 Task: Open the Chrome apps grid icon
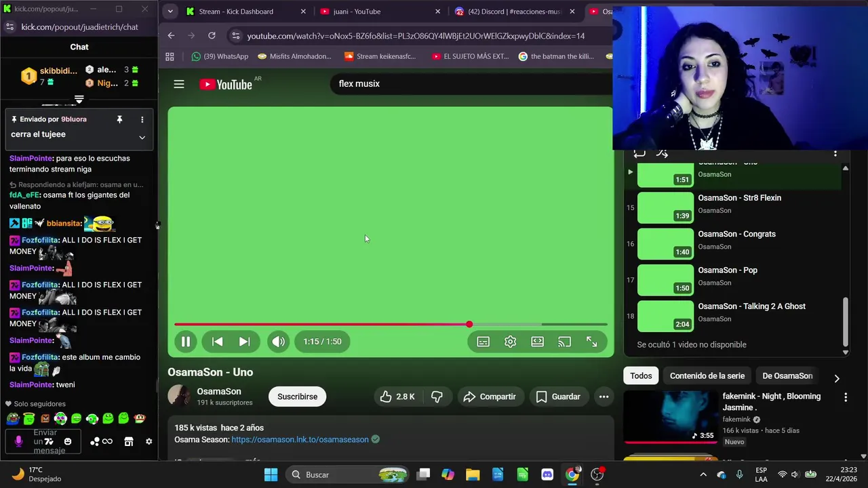click(x=170, y=56)
